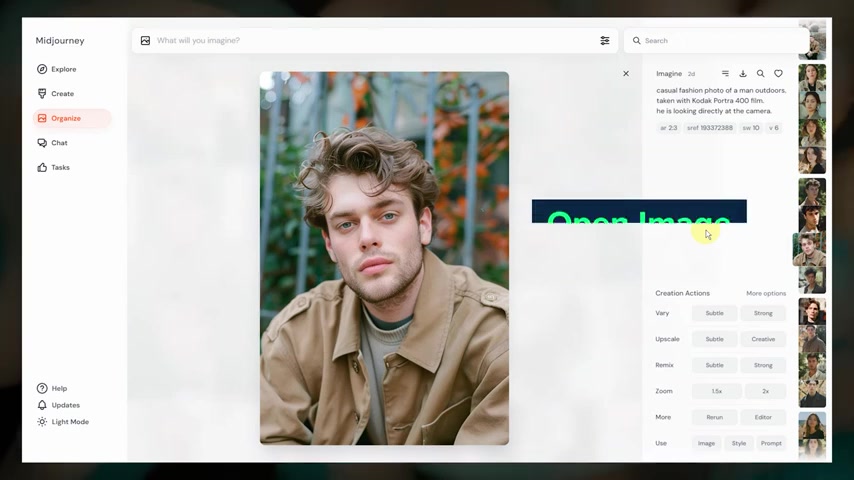Use the Prompt button
Screen dimensions: 854x480
click(771, 443)
